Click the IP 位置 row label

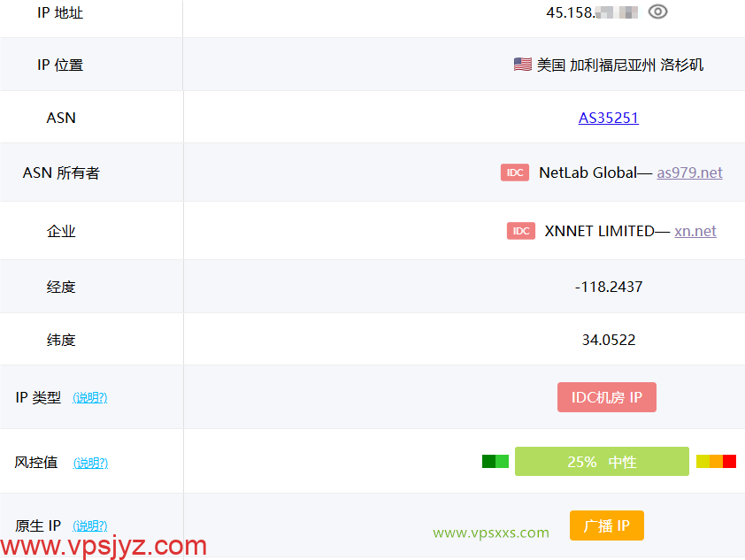(x=60, y=65)
